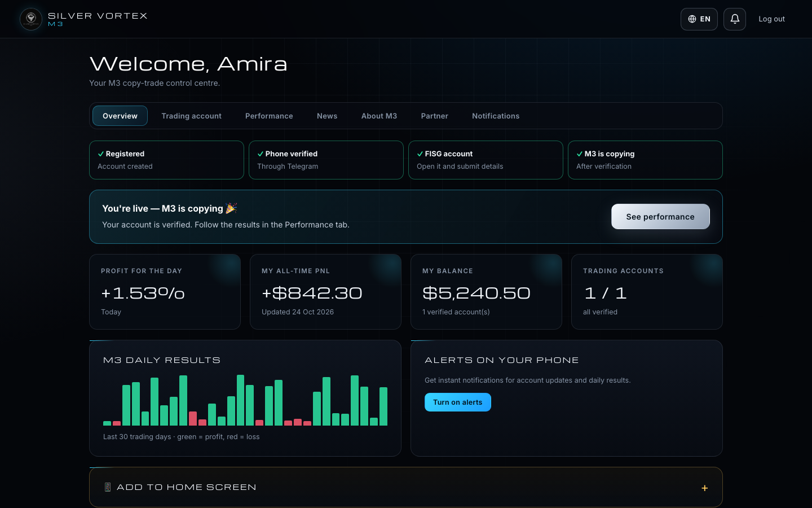
Task: Click 'Updated 24 Oct 2026' text
Action: pyautogui.click(x=298, y=312)
